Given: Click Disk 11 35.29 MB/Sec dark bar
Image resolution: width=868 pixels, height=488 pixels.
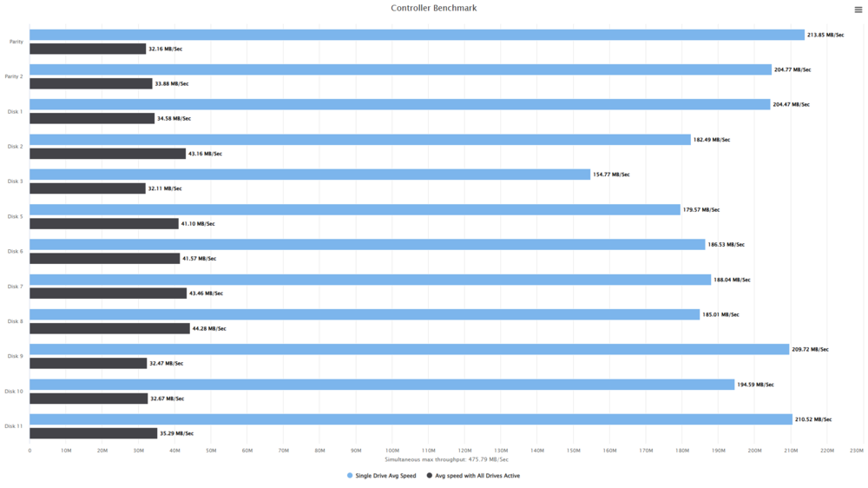Looking at the screenshot, I should [94, 433].
